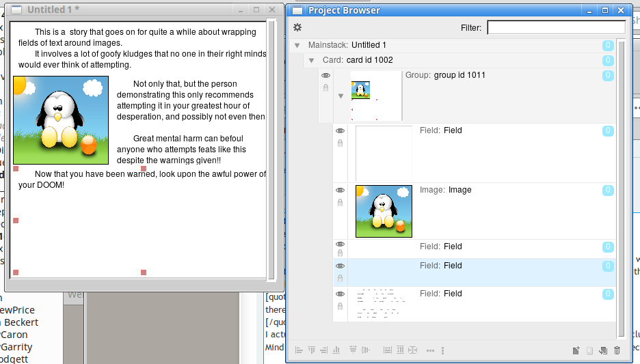Click the dashed-outline group icon in bottom toolbar
Image resolution: width=640 pixels, height=364 pixels.
(x=589, y=350)
